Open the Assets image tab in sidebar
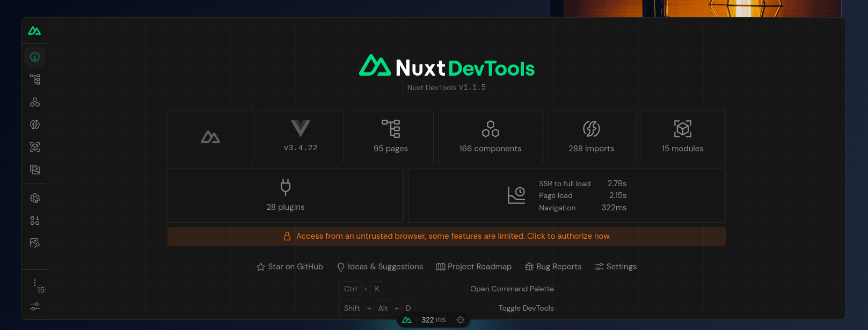Viewport: 868px width, 330px height. tap(35, 170)
